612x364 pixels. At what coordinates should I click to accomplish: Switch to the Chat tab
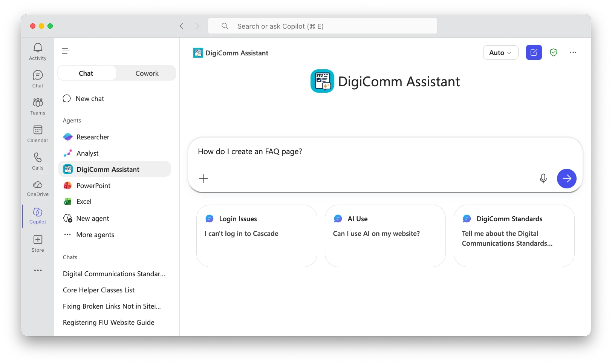(86, 73)
